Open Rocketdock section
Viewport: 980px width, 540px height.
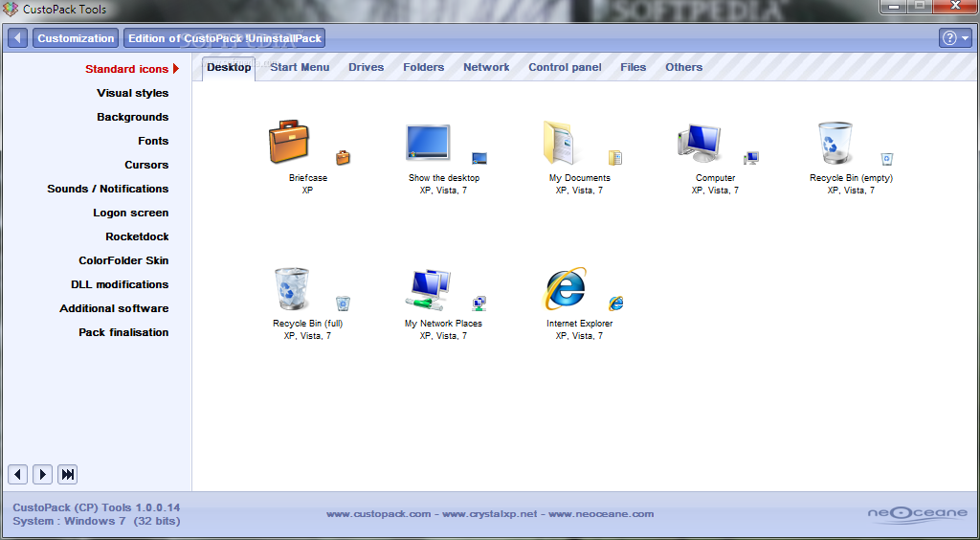pos(137,236)
